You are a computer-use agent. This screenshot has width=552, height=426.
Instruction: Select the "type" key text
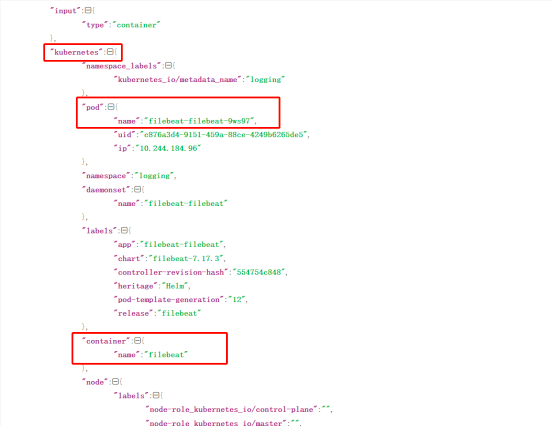[95, 25]
